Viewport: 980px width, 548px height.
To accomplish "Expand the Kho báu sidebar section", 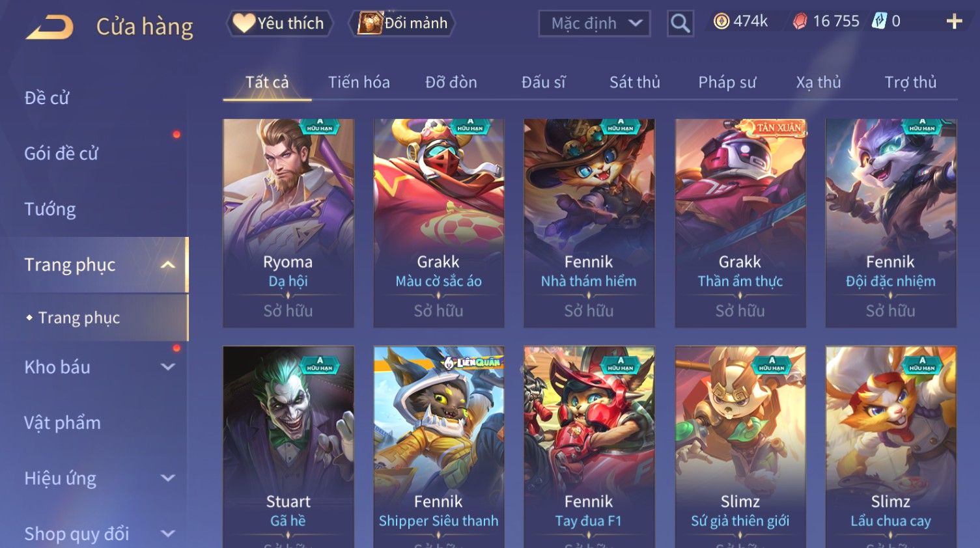I will 168,367.
